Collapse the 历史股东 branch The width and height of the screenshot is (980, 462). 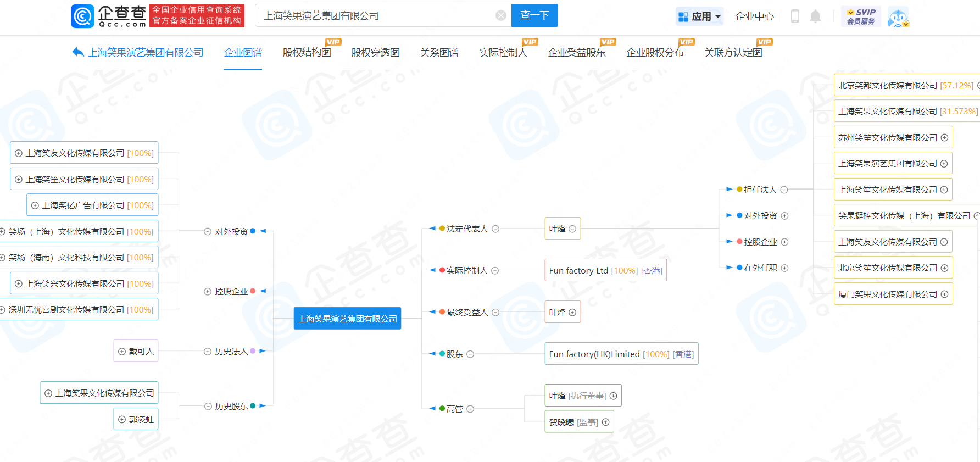208,407
